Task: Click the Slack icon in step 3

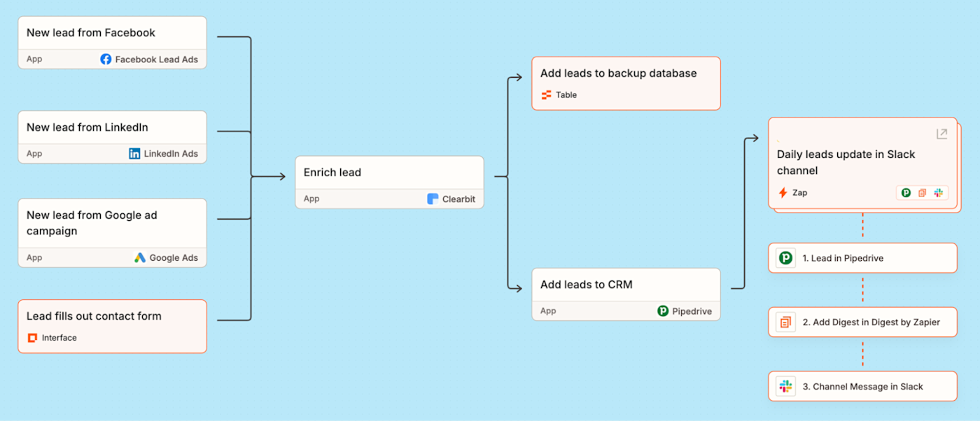Action: (785, 386)
